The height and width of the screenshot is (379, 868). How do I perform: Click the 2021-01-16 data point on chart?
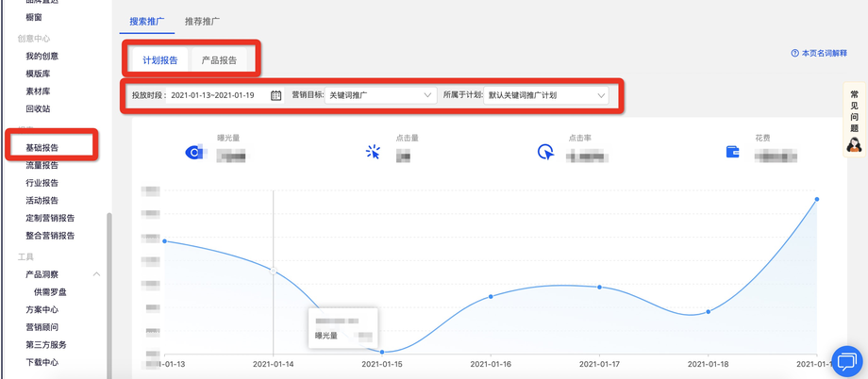[492, 296]
